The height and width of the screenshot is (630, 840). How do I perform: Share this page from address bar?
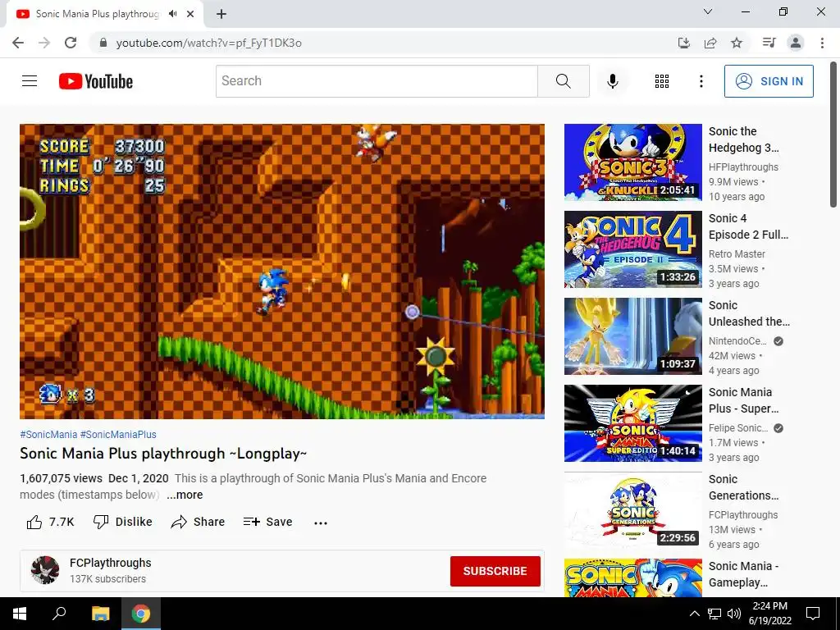point(710,43)
